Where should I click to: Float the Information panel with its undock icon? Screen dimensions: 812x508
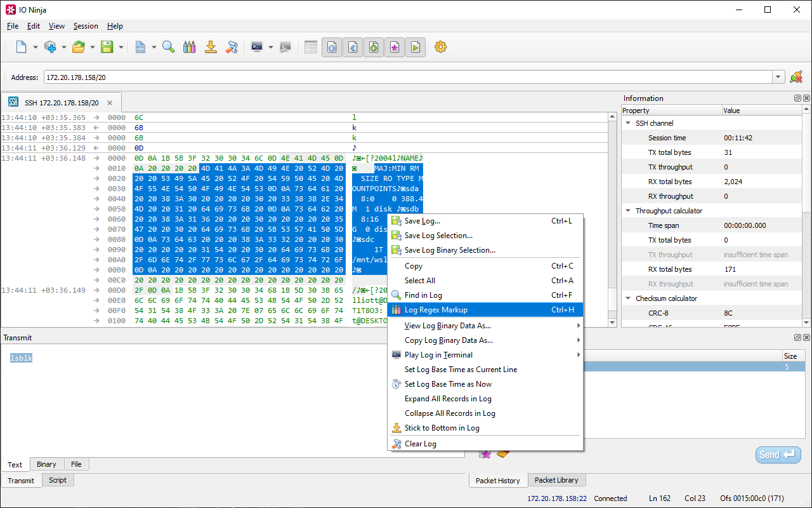coord(798,98)
